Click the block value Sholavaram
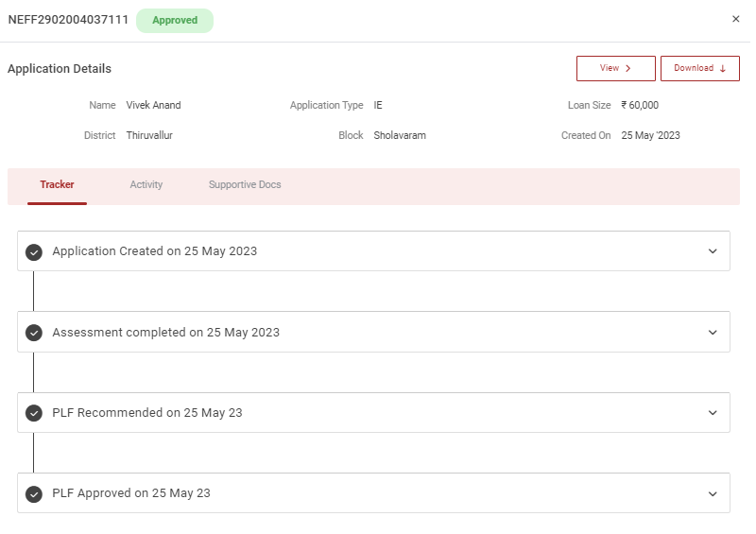The height and width of the screenshot is (534, 756). click(x=400, y=136)
